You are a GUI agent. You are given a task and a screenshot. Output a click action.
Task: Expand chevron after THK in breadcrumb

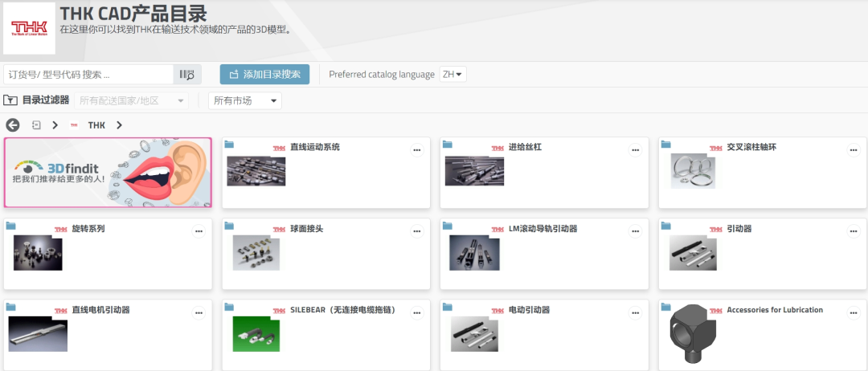click(120, 125)
